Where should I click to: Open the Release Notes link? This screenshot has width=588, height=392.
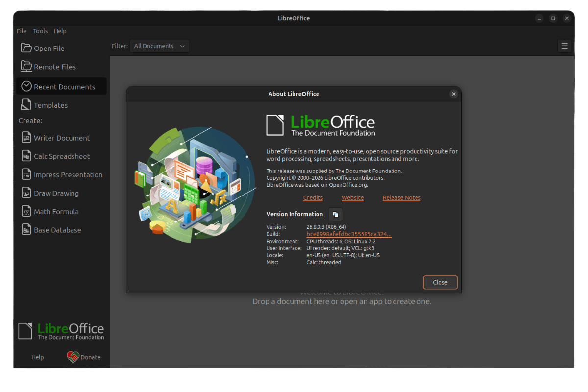click(402, 197)
